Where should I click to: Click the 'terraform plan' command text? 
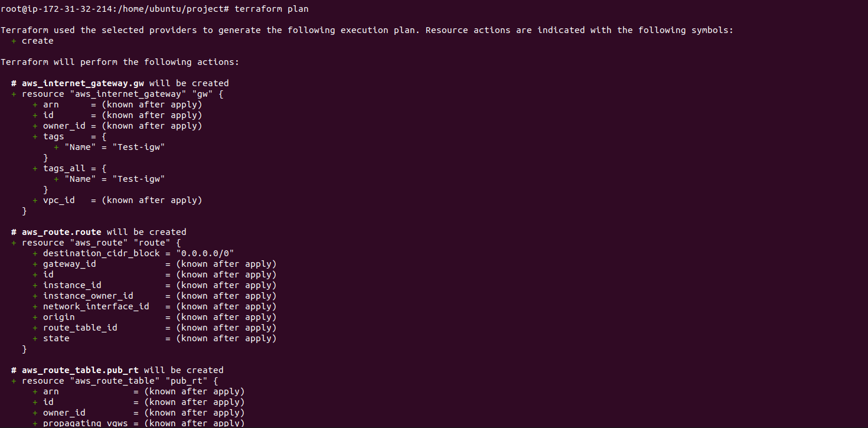tap(272, 9)
